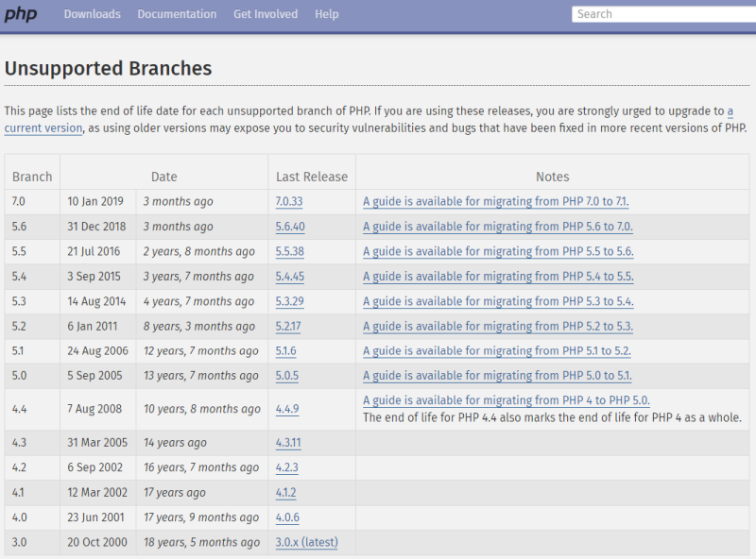Click the php logo icon
Image resolution: width=756 pixels, height=559 pixels.
click(x=20, y=14)
